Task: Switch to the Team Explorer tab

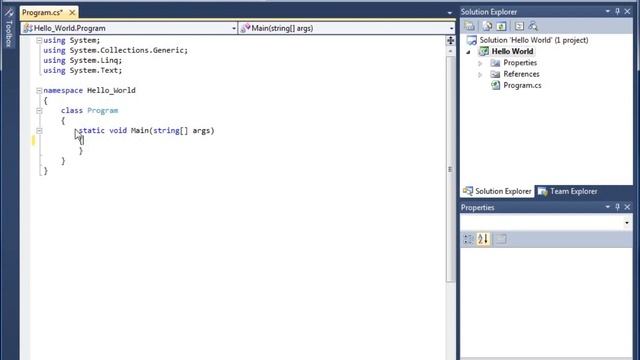Action: (x=567, y=191)
